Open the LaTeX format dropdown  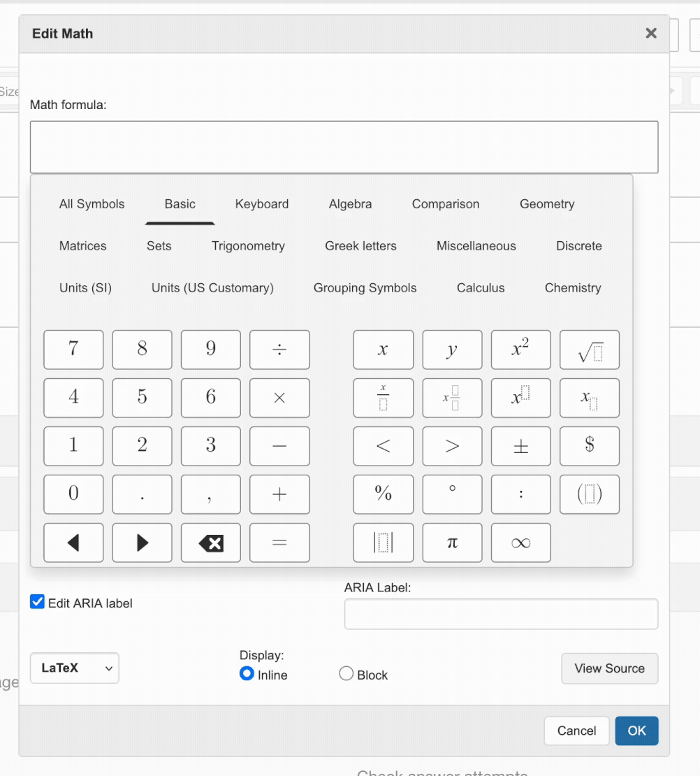[x=75, y=668]
